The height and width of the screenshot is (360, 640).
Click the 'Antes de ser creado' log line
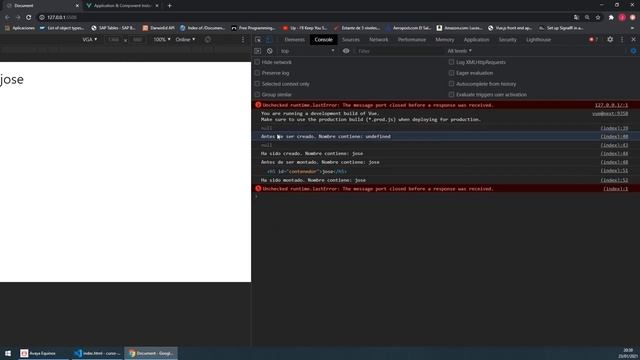[x=445, y=136]
